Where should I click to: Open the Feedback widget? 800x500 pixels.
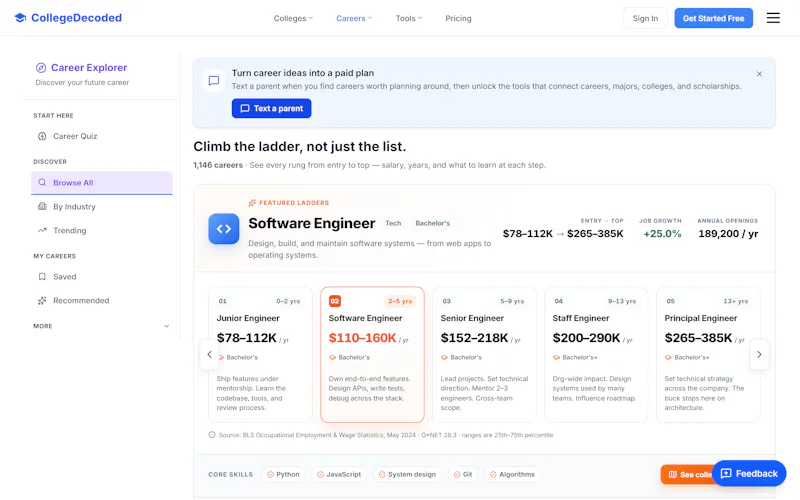749,473
